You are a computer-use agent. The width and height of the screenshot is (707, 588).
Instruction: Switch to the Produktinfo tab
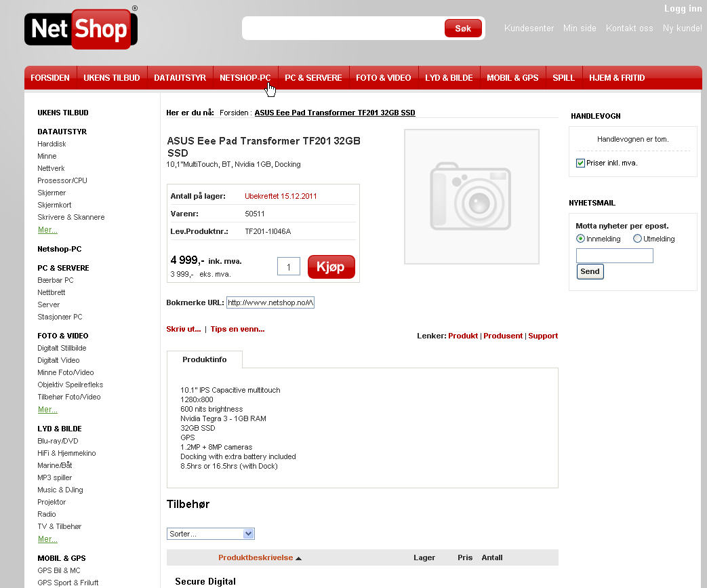[204, 359]
